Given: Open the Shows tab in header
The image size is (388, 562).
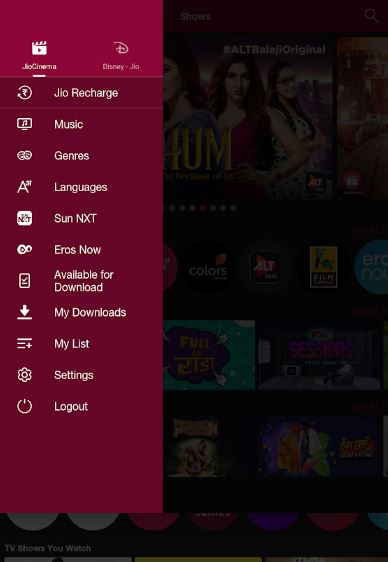Looking at the screenshot, I should [x=195, y=16].
